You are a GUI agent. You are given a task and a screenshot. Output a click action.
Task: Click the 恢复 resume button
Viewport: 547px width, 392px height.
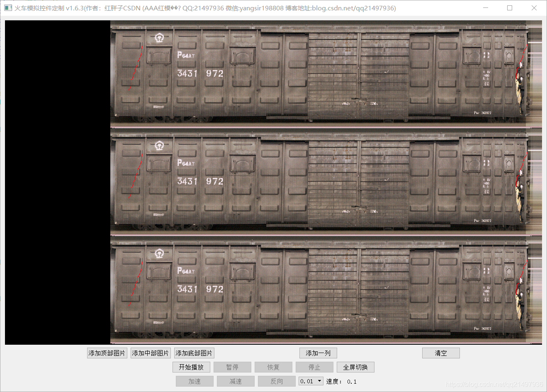[x=273, y=367]
